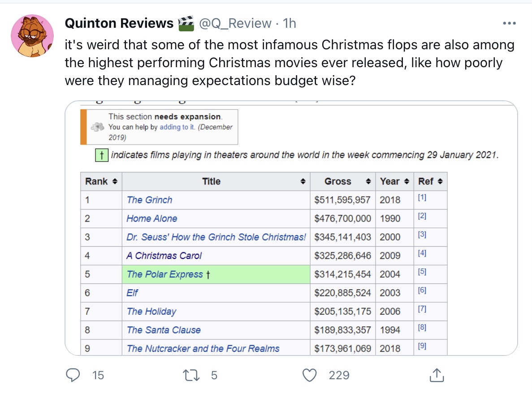Share the tweet using the share icon

click(x=437, y=375)
